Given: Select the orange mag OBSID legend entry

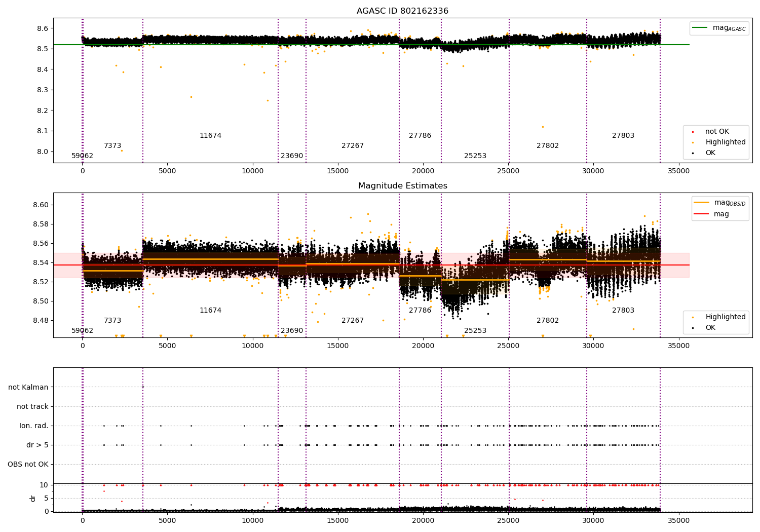Looking at the screenshot, I should click(720, 203).
